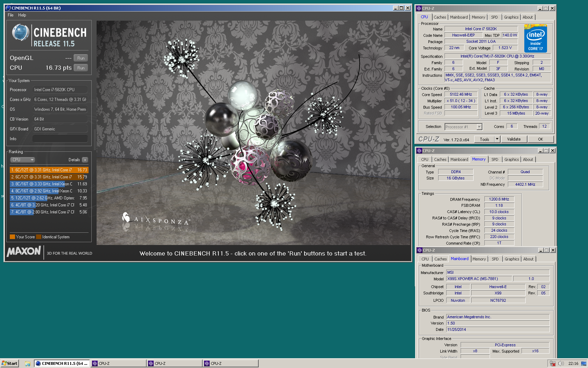This screenshot has height=368, width=588.
Task: Open the Tools dropdown arrow in CPU-Z
Action: (497, 139)
